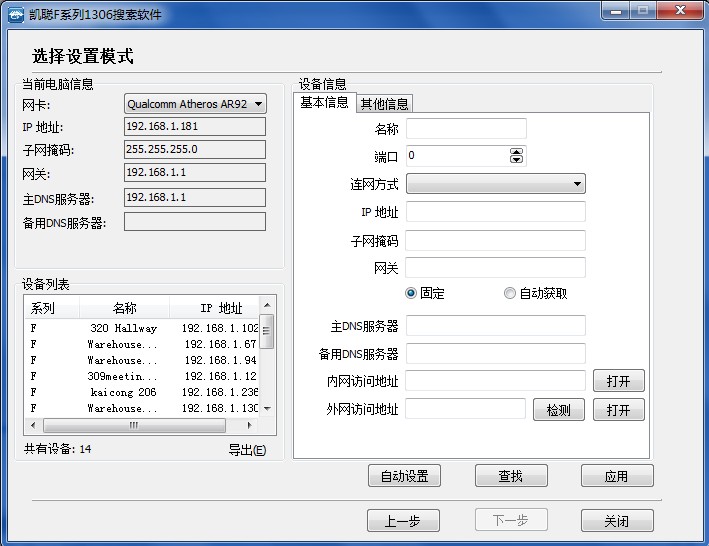Click device list horizontal scrollbar thumb
This screenshot has height=546, width=709.
(x=134, y=425)
